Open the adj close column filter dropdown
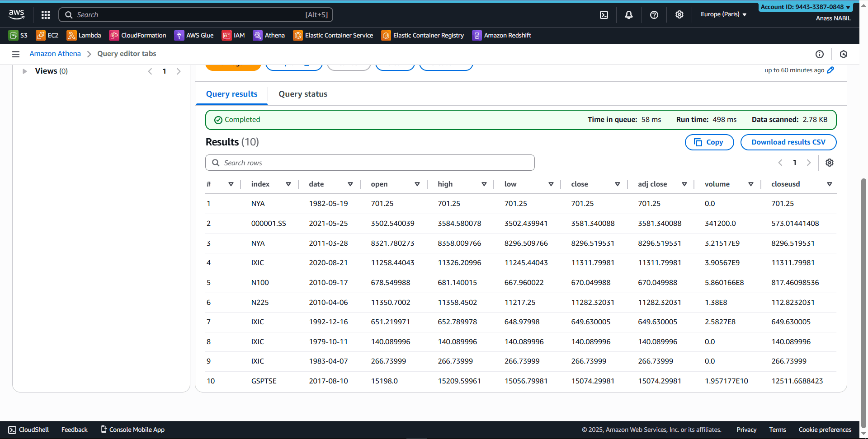This screenshot has width=868, height=439. click(684, 184)
